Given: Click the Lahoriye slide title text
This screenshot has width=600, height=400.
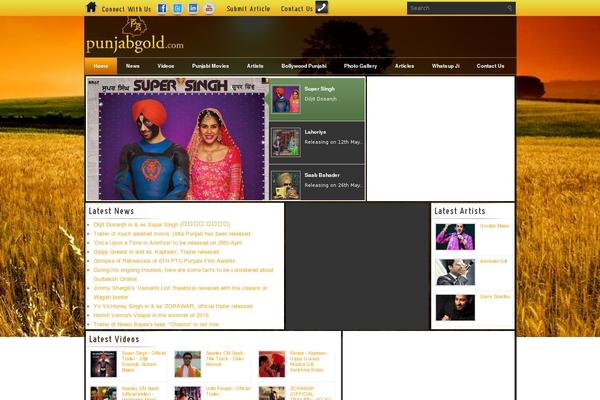Looking at the screenshot, I should (x=315, y=132).
